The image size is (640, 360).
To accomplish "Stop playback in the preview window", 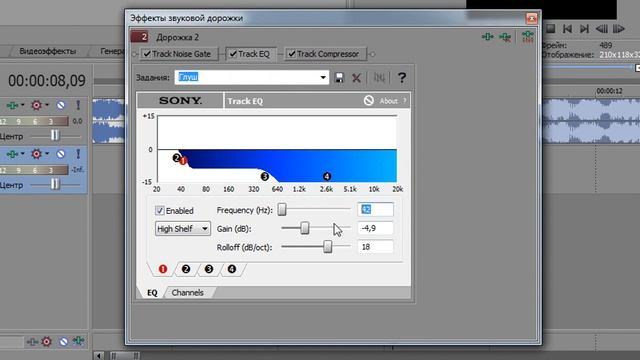I will click(x=550, y=29).
